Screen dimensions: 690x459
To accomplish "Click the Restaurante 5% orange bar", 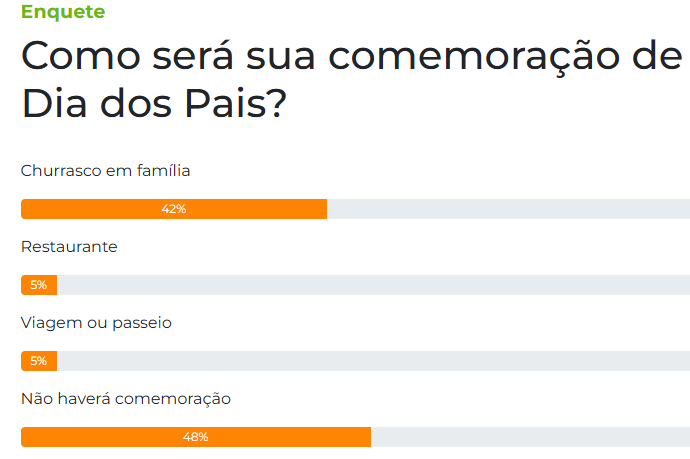I will click(x=39, y=285).
